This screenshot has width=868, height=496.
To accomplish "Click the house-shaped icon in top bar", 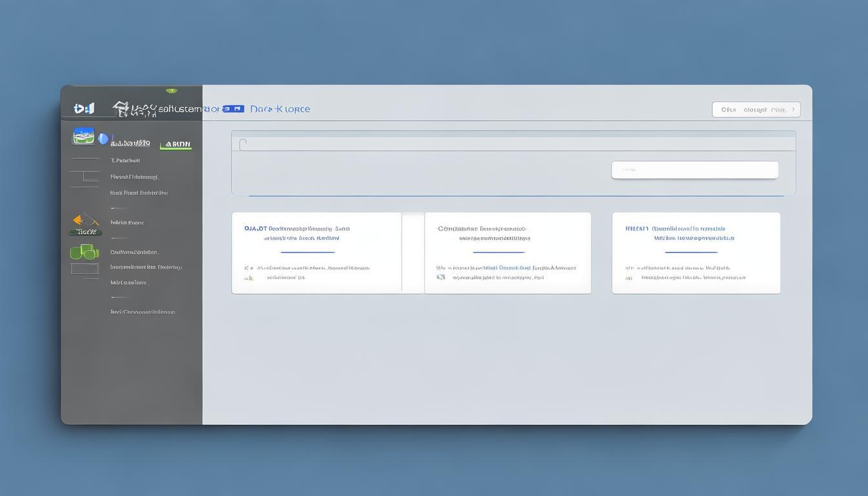I will [120, 108].
